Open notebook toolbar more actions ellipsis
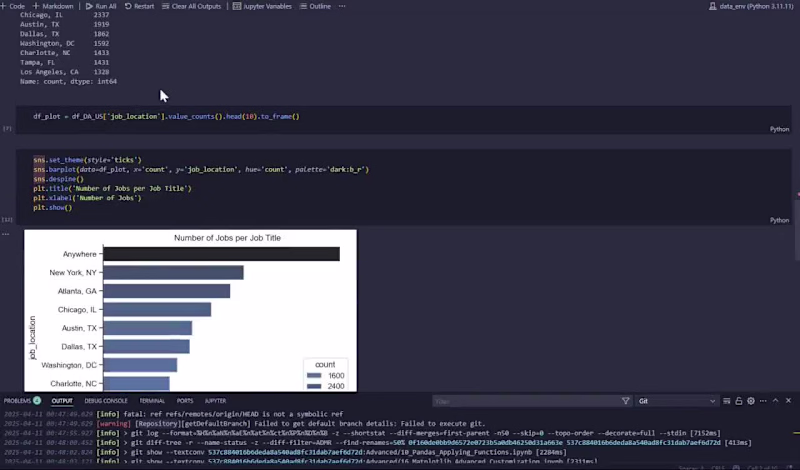The width and height of the screenshot is (800, 470). coord(342,6)
